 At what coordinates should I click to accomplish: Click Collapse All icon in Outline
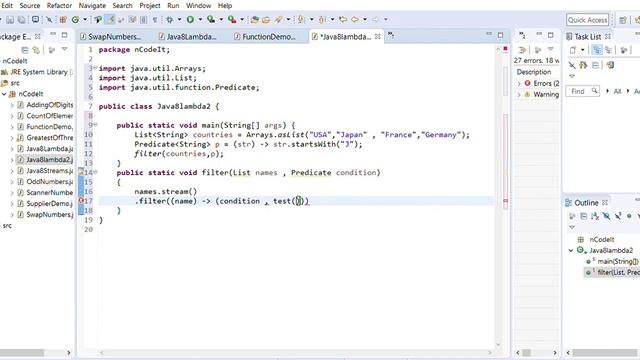(584, 216)
